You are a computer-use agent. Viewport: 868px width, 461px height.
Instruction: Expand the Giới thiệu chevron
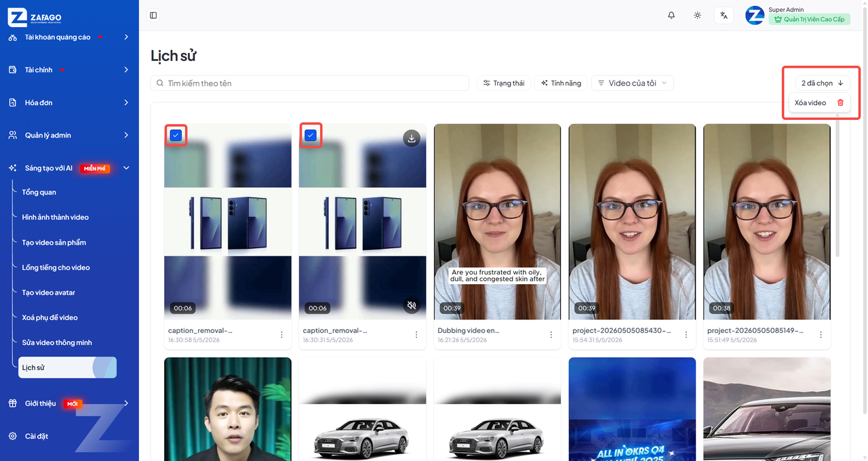(126, 403)
